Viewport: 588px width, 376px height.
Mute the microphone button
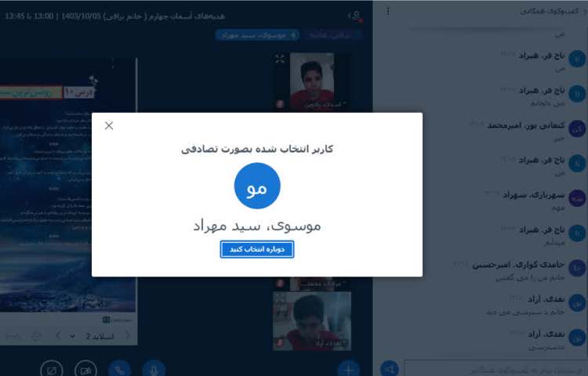click(154, 370)
